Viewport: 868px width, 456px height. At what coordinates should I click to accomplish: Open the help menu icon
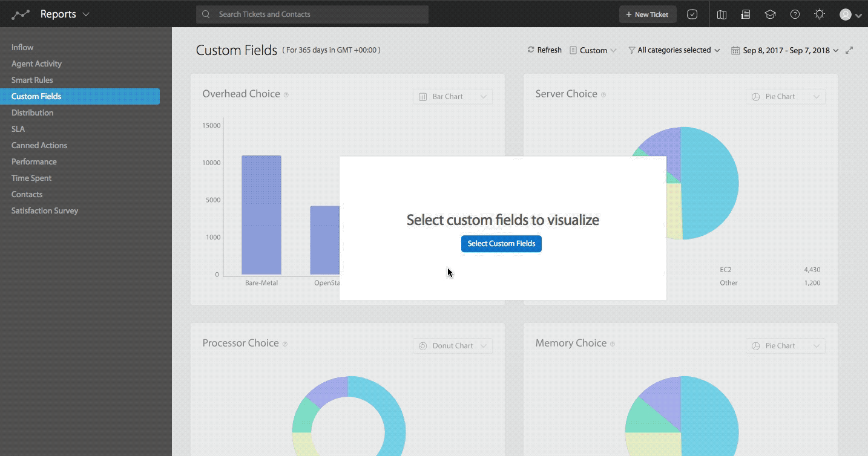click(795, 14)
